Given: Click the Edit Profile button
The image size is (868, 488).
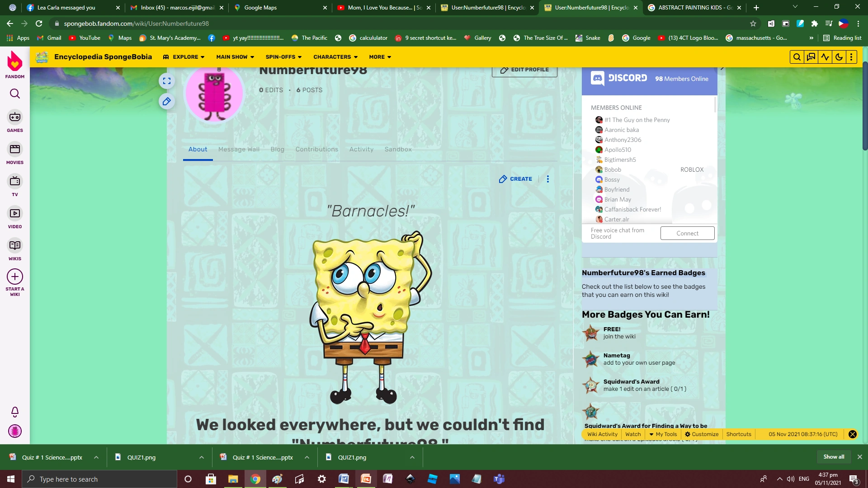Looking at the screenshot, I should tap(524, 70).
